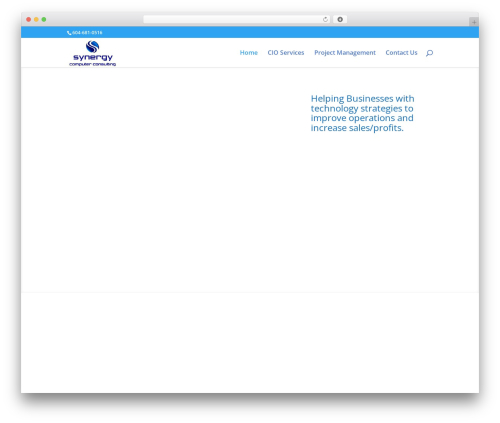This screenshot has width=500, height=423.
Task: Minimize the window with the yellow button
Action: point(36,20)
